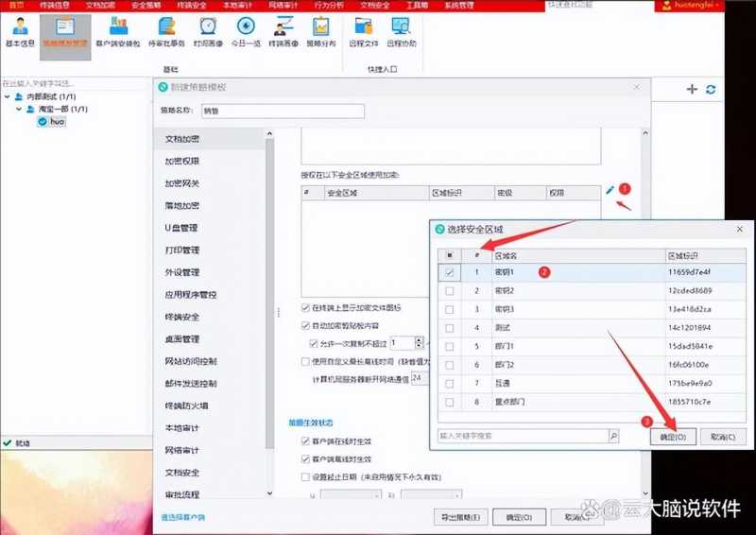Select U盘管理 in the category list

(x=181, y=228)
